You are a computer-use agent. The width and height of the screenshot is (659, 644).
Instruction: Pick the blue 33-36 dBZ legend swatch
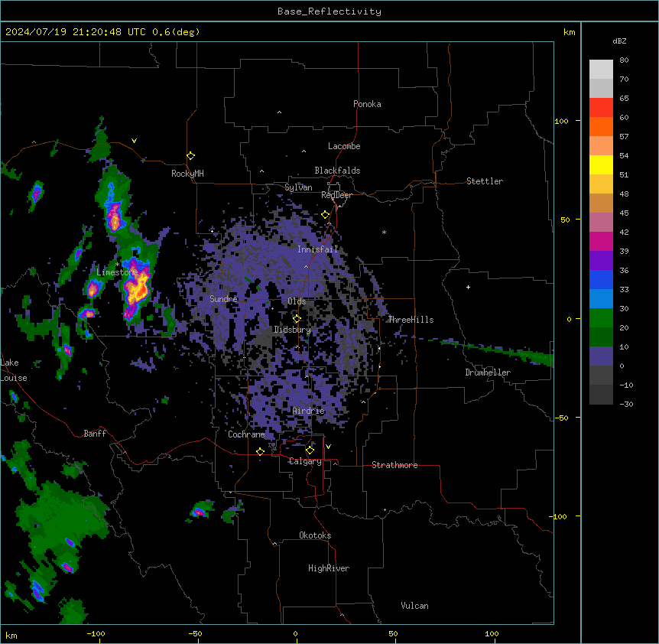tap(601, 279)
